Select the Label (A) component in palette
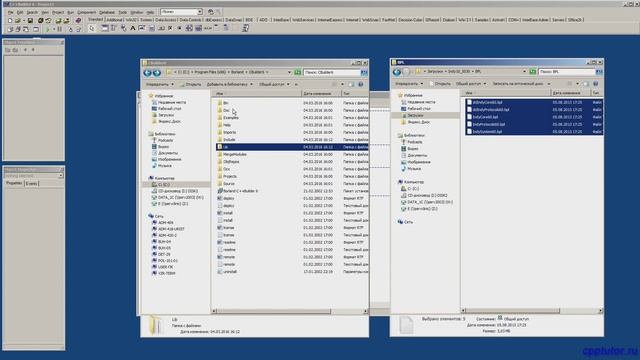640x360 pixels. [133, 28]
